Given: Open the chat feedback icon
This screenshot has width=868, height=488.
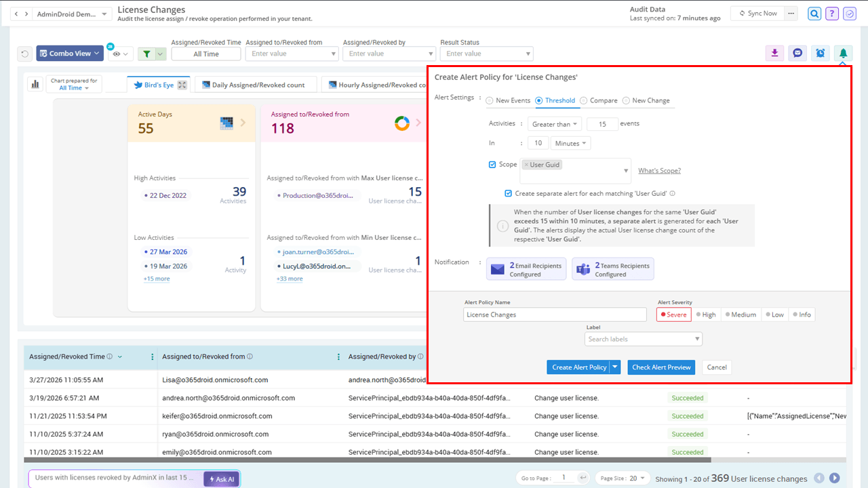Looking at the screenshot, I should tap(797, 53).
